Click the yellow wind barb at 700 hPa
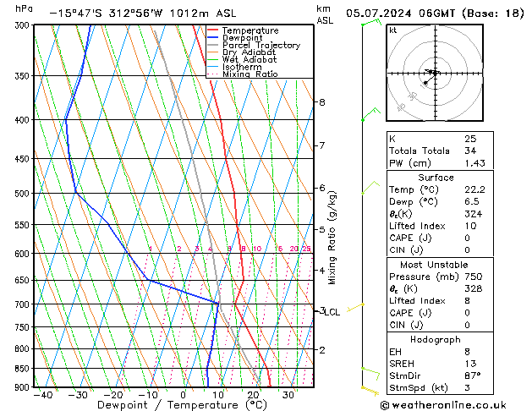 tap(355, 308)
